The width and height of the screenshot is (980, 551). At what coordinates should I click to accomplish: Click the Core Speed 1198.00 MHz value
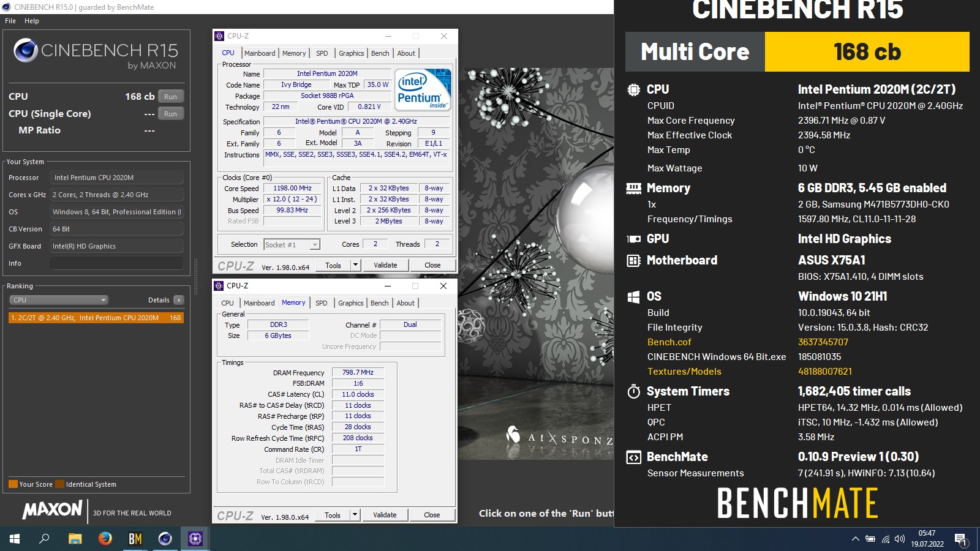(x=293, y=189)
